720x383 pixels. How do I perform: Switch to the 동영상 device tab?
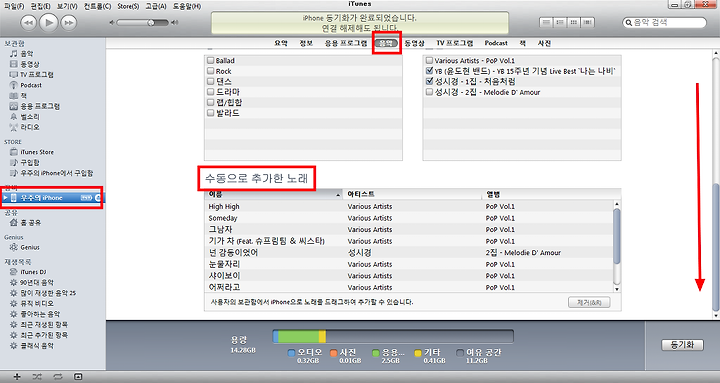[x=414, y=43]
